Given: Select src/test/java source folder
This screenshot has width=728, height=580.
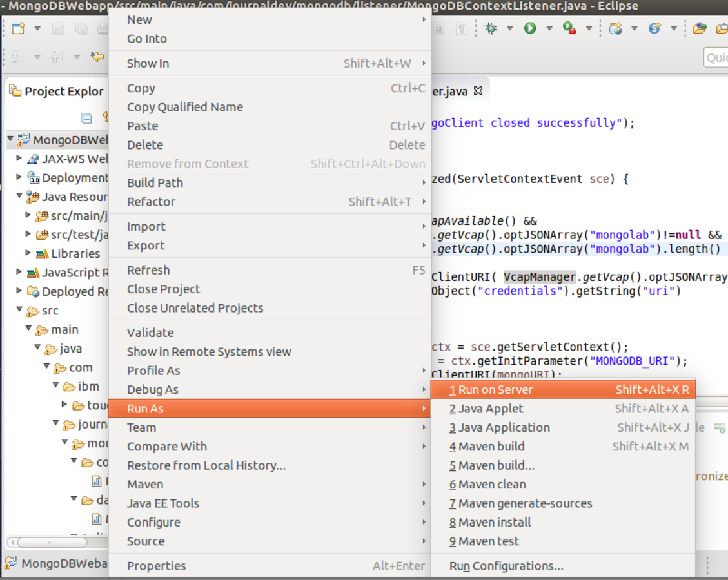Looking at the screenshot, I should tap(72, 235).
